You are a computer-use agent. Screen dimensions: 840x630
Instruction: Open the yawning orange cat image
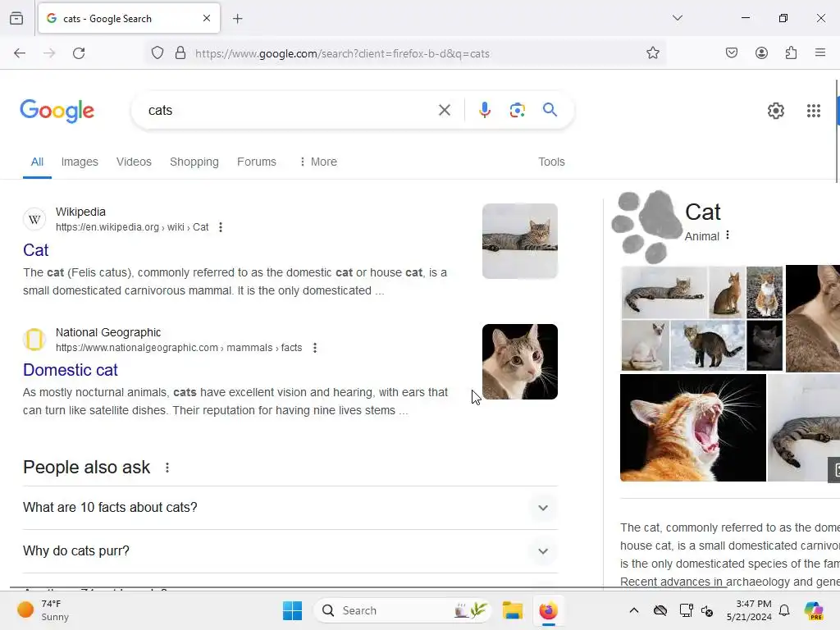tap(692, 427)
